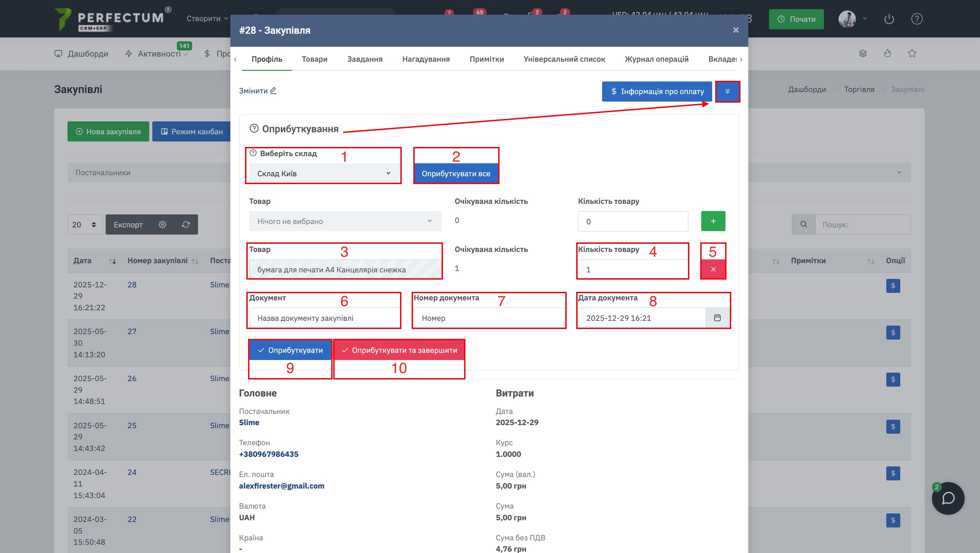Open the help question mark icon

point(917,19)
